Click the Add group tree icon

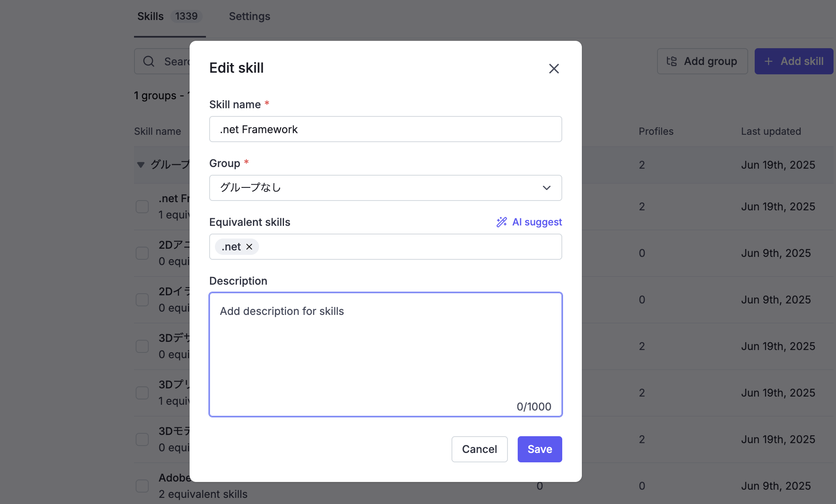point(672,61)
